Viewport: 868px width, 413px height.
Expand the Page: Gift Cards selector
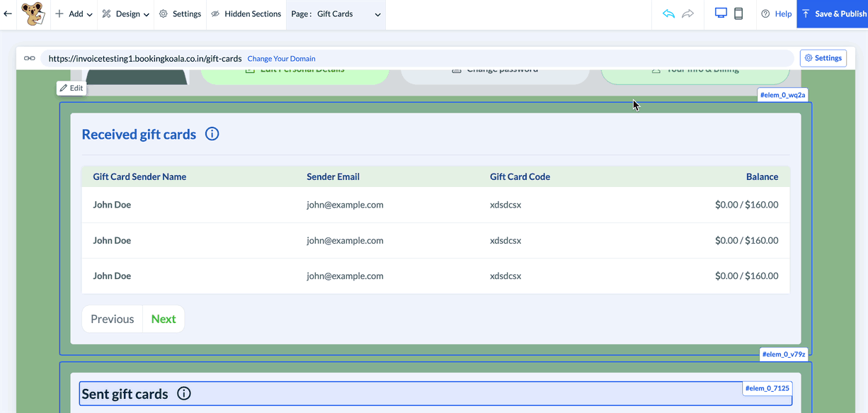tap(336, 14)
